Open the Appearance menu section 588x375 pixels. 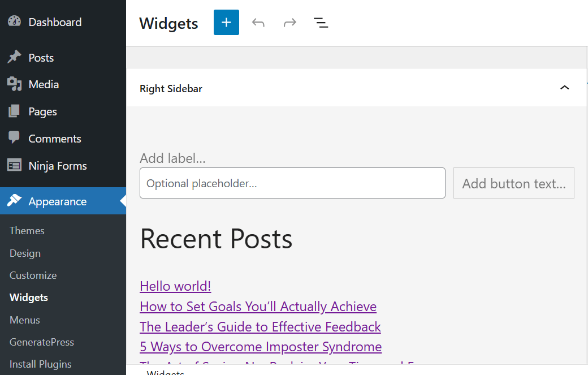58,201
